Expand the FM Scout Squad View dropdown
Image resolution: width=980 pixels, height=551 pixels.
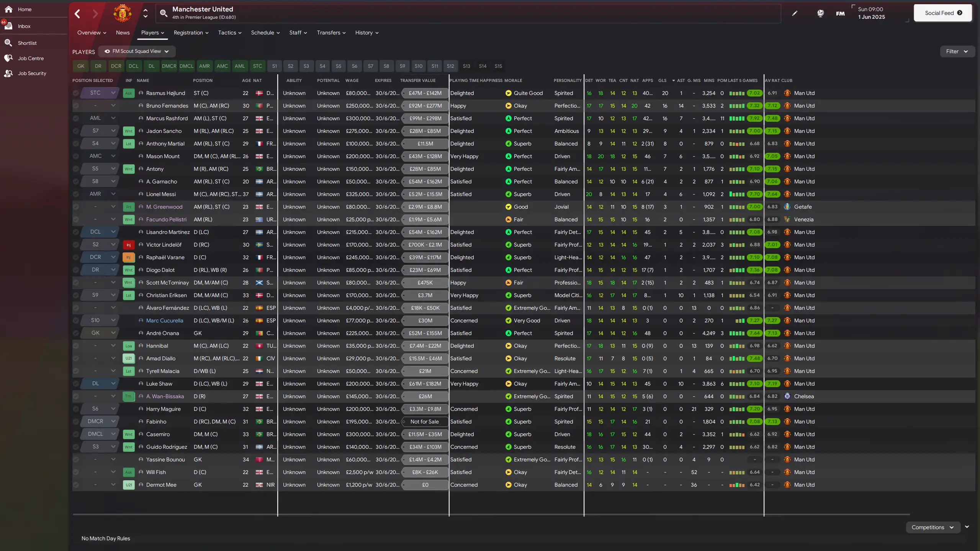137,51
